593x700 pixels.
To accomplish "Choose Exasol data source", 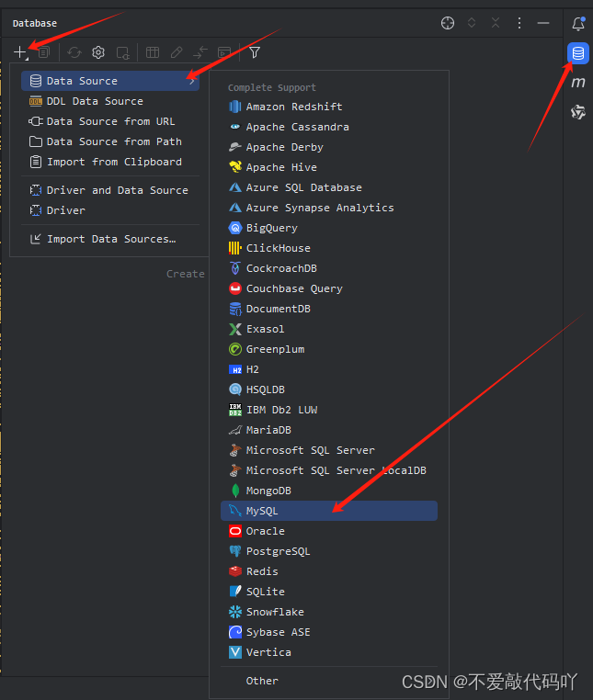I will pos(329,329).
